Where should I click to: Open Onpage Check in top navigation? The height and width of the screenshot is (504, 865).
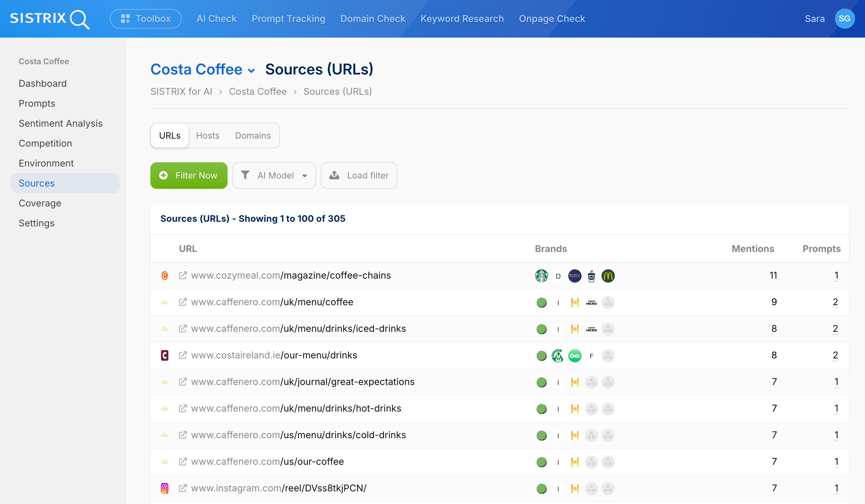pos(552,19)
